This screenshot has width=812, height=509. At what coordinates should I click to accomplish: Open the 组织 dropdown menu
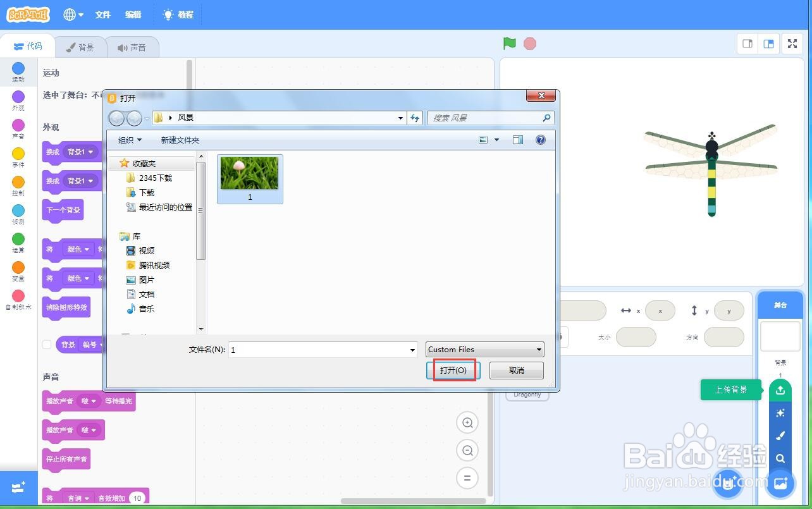(130, 140)
